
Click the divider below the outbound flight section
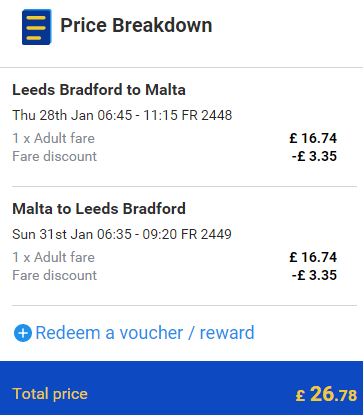pyautogui.click(x=184, y=186)
